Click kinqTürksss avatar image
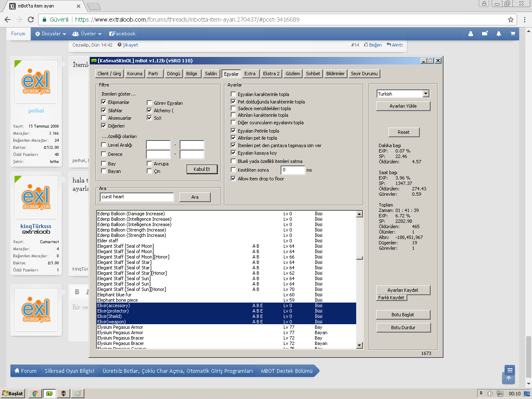Image resolution: width=532 pixels, height=399 pixels. click(x=36, y=197)
